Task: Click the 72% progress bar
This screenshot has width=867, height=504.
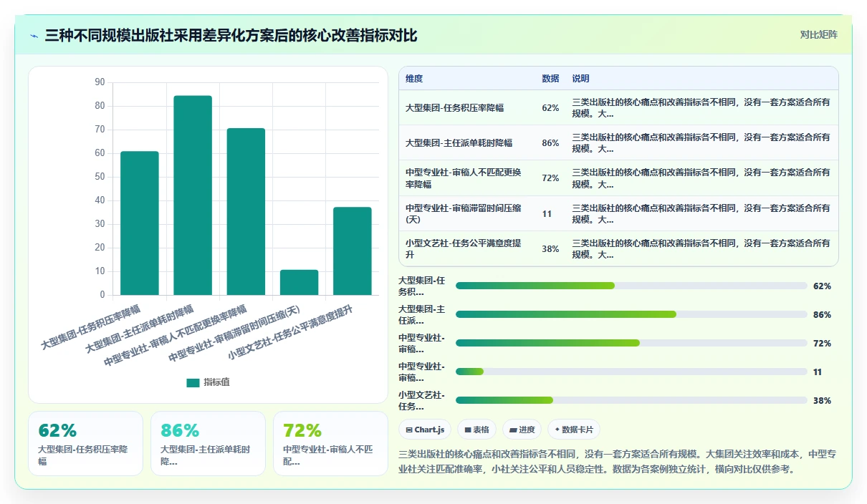Action: (x=631, y=343)
